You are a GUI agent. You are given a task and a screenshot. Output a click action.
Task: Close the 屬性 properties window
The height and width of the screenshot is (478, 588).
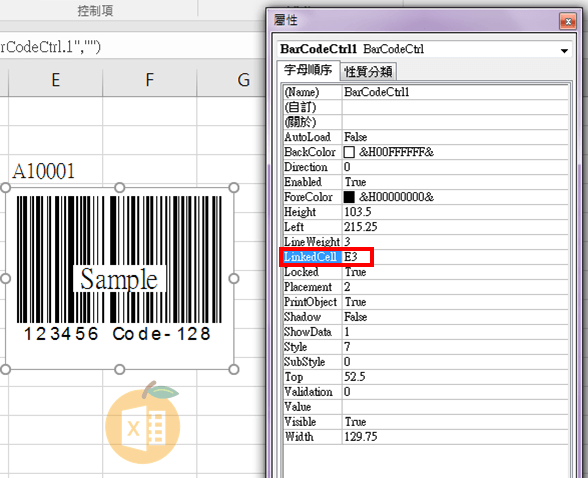coord(568,21)
